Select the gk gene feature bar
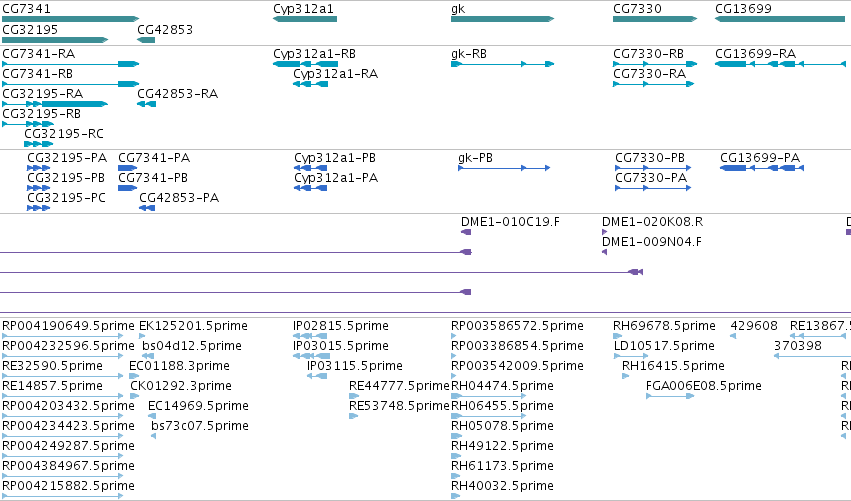This screenshot has height=501, width=851. [503, 19]
